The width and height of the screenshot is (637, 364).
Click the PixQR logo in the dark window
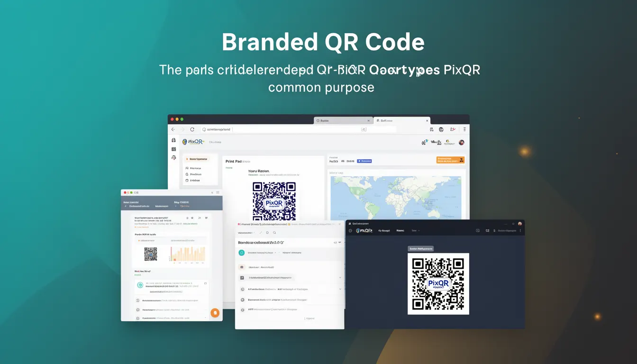pyautogui.click(x=364, y=230)
